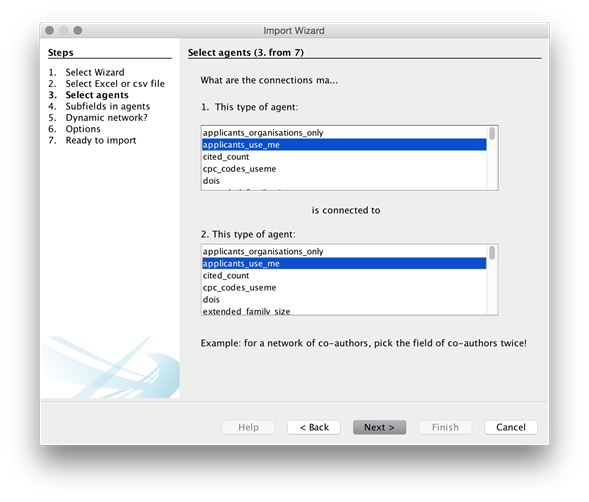
Task: Click the first agent list scrollbar thumb
Action: tap(492, 134)
